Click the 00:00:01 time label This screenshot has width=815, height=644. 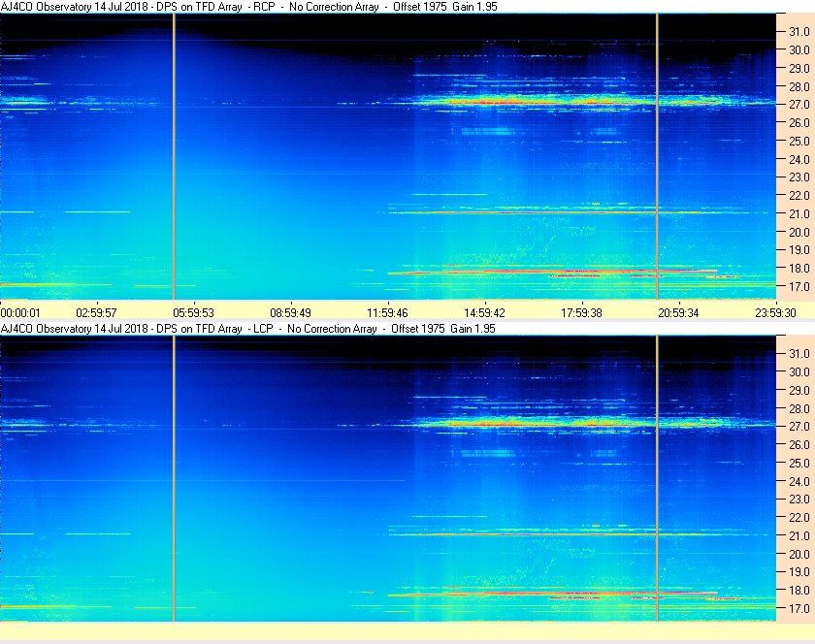click(20, 313)
